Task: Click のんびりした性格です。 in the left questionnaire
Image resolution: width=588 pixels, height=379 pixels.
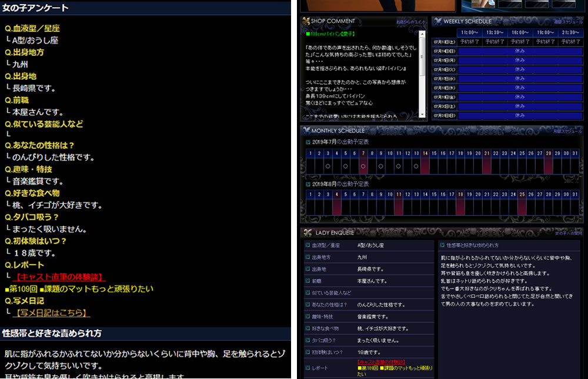Action: (54, 157)
